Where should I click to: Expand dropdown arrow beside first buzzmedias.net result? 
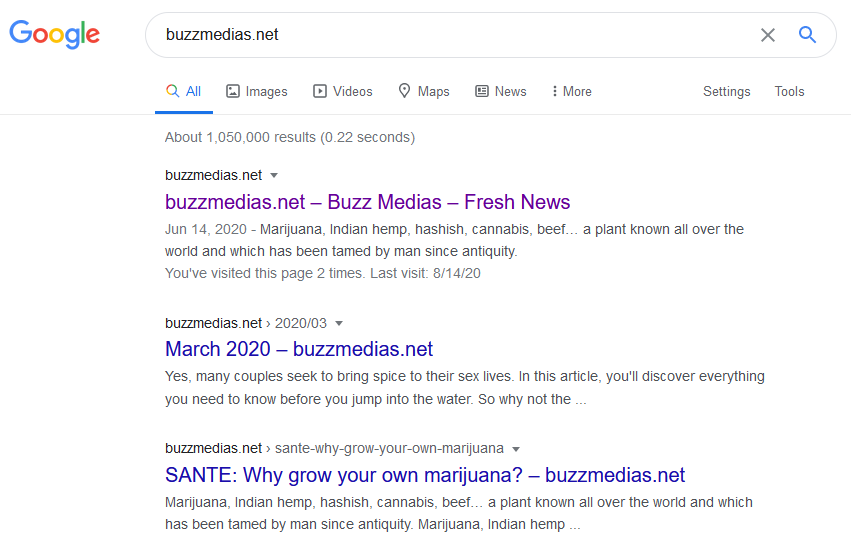coord(274,175)
